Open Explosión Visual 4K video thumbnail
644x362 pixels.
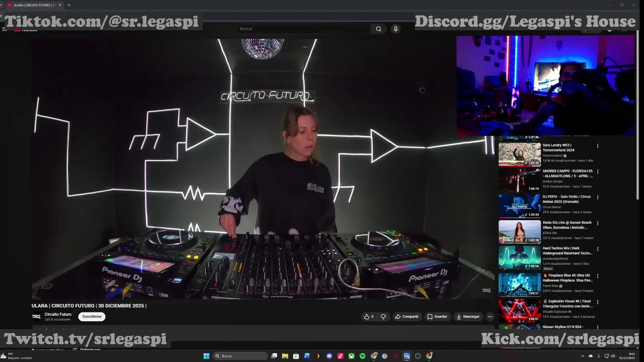(x=520, y=310)
